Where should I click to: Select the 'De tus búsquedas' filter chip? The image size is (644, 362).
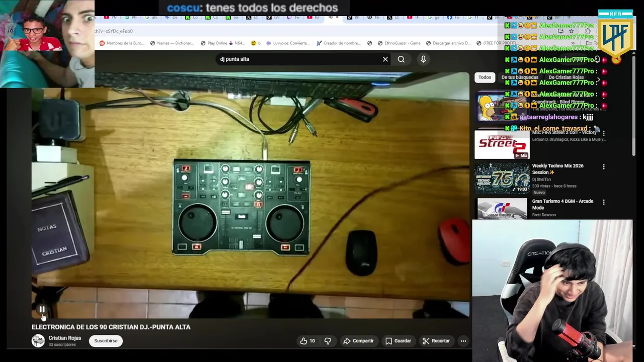(x=520, y=77)
